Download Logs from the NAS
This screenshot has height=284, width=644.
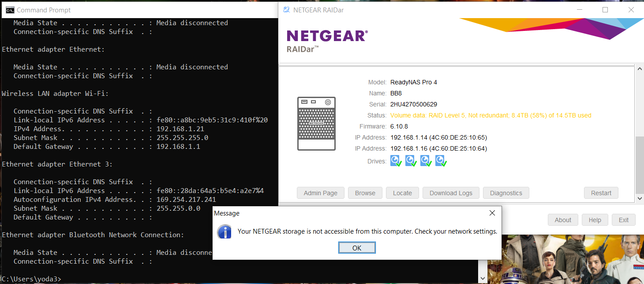(x=451, y=193)
